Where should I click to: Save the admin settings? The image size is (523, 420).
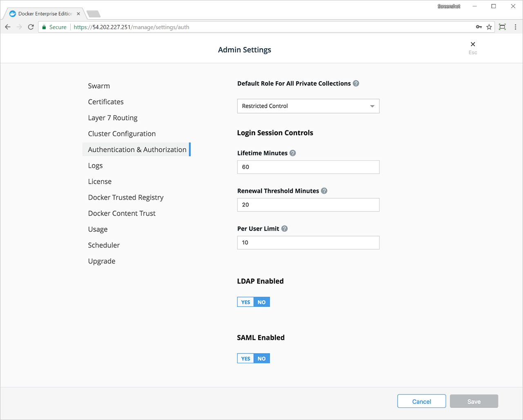[x=474, y=401]
